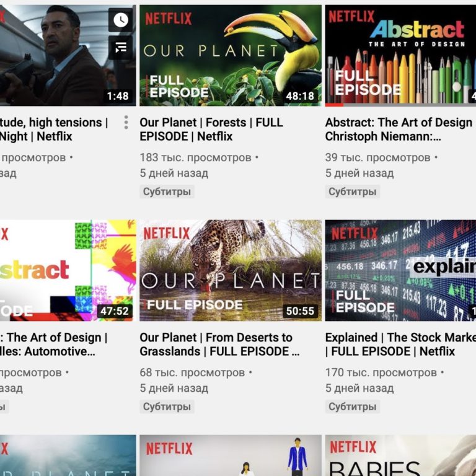Click the 50:55 duration badge
Viewport: 476px width, 476px height.
[x=300, y=311]
